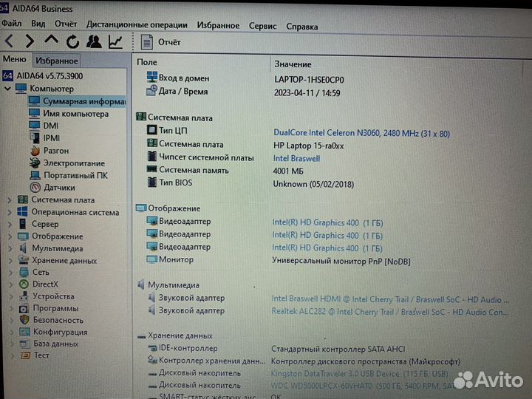
Task: Select Разгон tree item
Action: pyautogui.click(x=56, y=151)
